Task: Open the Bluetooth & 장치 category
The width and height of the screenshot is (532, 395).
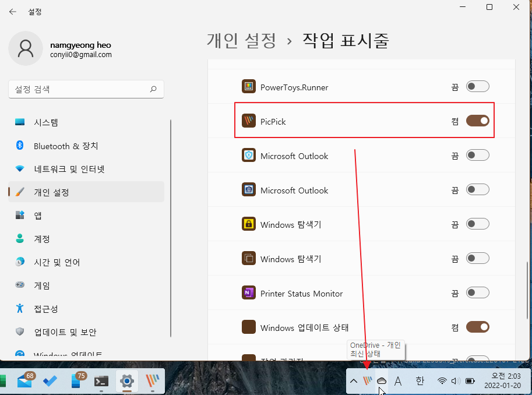Action: 86,146
